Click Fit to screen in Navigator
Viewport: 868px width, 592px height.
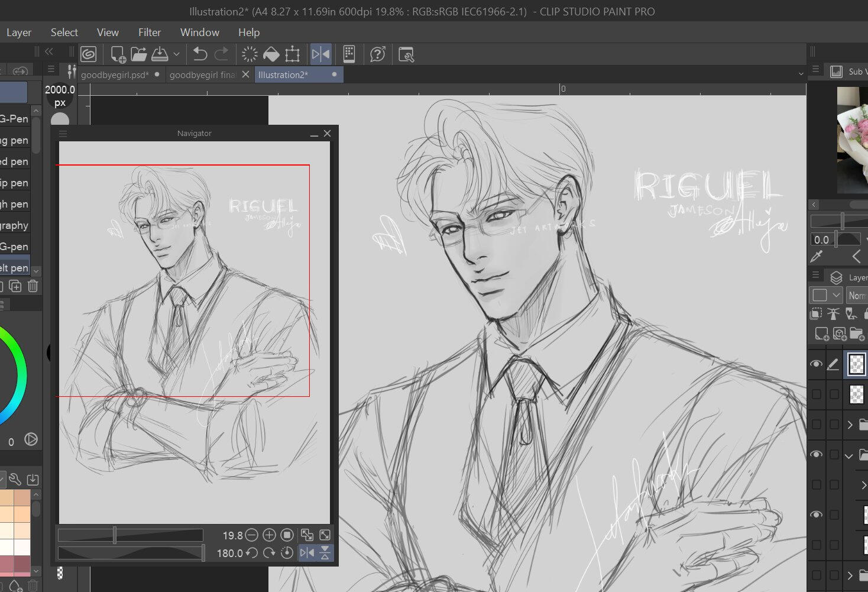(x=325, y=535)
